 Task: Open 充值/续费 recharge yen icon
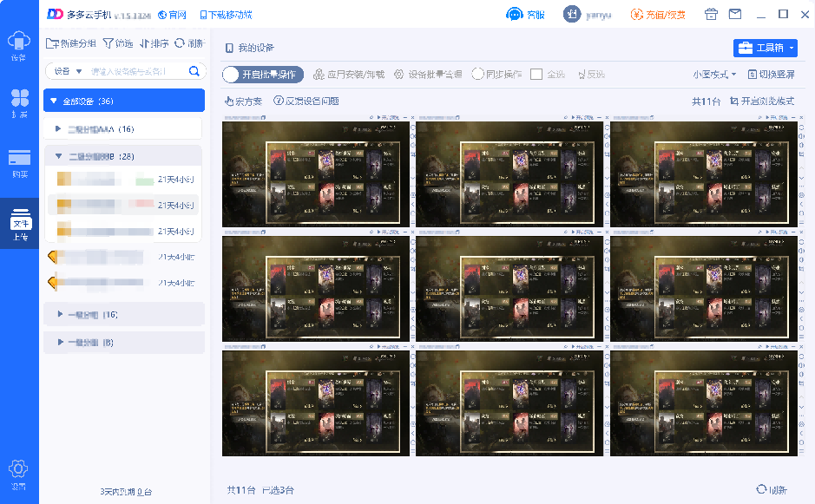(x=636, y=15)
